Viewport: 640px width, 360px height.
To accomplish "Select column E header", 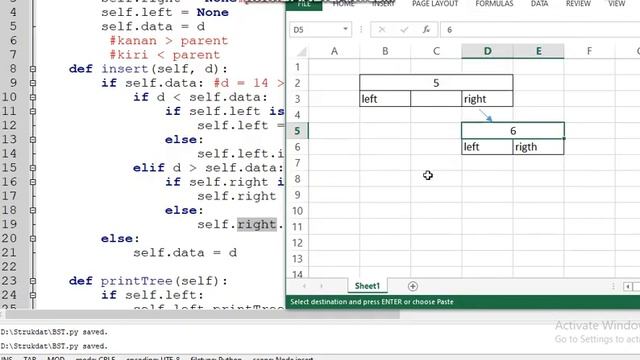I will (538, 51).
